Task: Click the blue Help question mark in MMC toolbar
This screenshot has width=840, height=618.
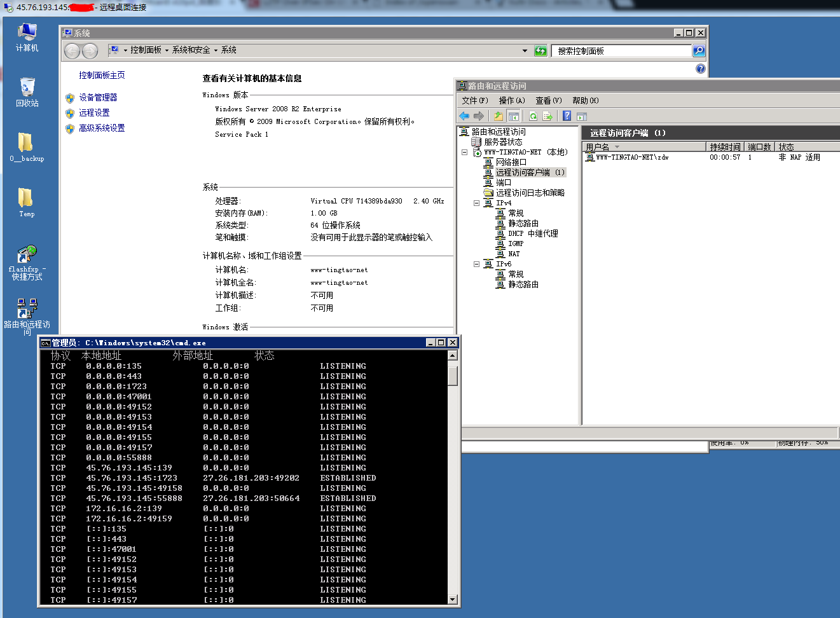Action: [567, 116]
